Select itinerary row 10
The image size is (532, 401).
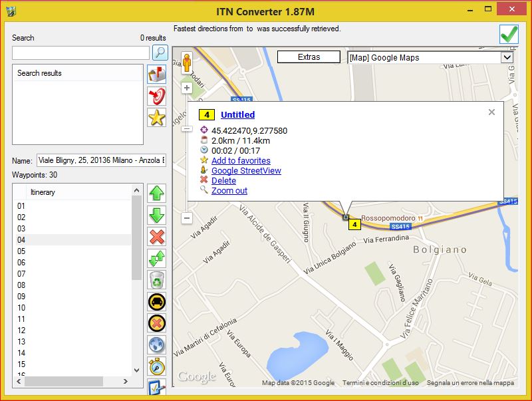72,308
